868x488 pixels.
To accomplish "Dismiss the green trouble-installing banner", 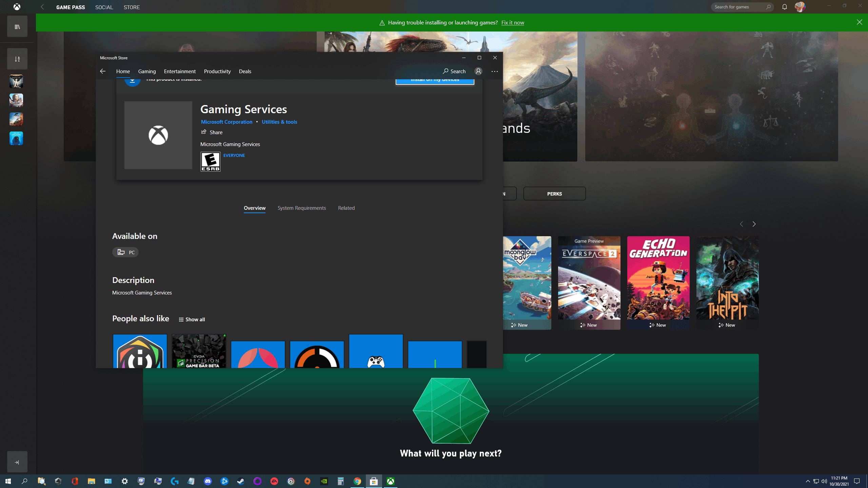I will (859, 22).
